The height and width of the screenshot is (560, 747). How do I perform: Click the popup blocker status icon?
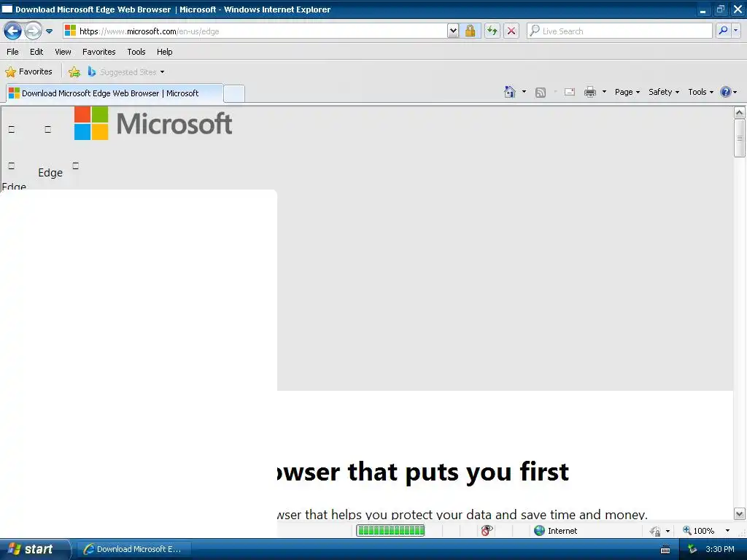pyautogui.click(x=487, y=531)
